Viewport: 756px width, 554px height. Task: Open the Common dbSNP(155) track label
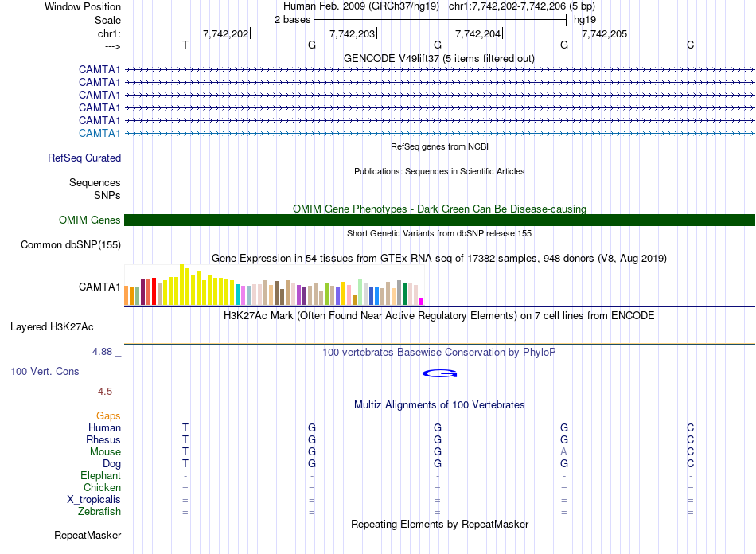70,244
